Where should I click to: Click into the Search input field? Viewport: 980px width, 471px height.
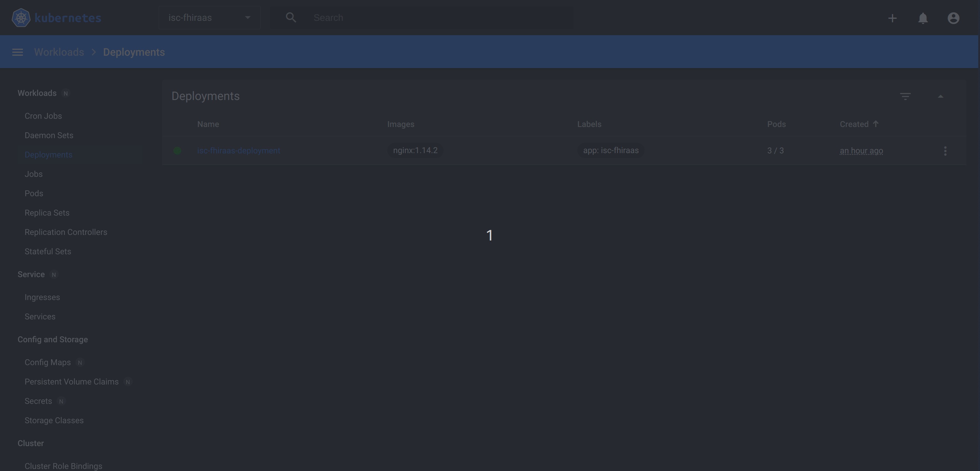pos(437,18)
